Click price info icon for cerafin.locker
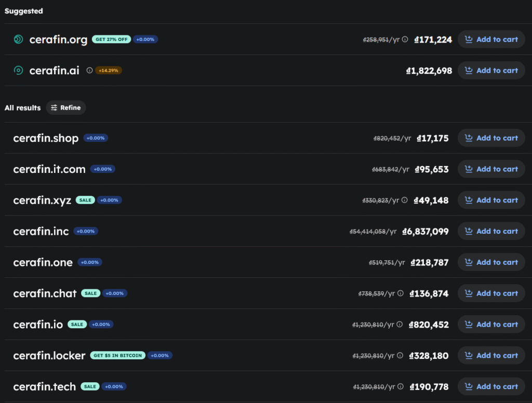The height and width of the screenshot is (403, 532). tap(400, 356)
